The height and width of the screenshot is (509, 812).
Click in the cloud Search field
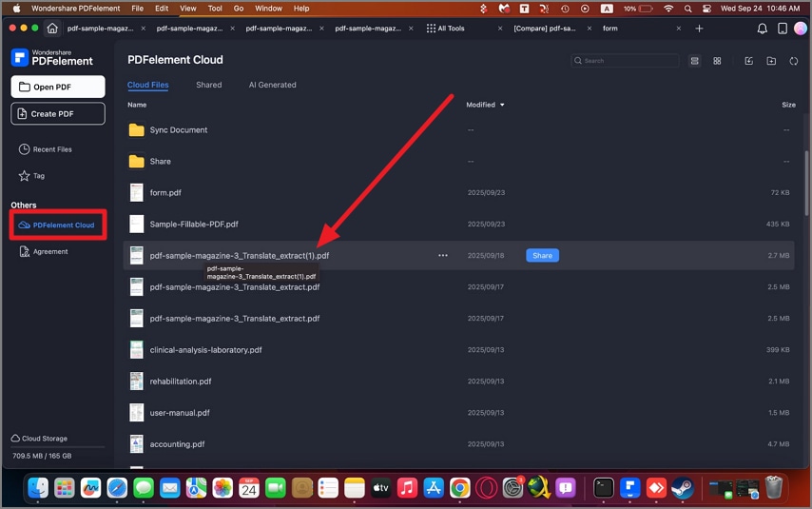(x=625, y=61)
